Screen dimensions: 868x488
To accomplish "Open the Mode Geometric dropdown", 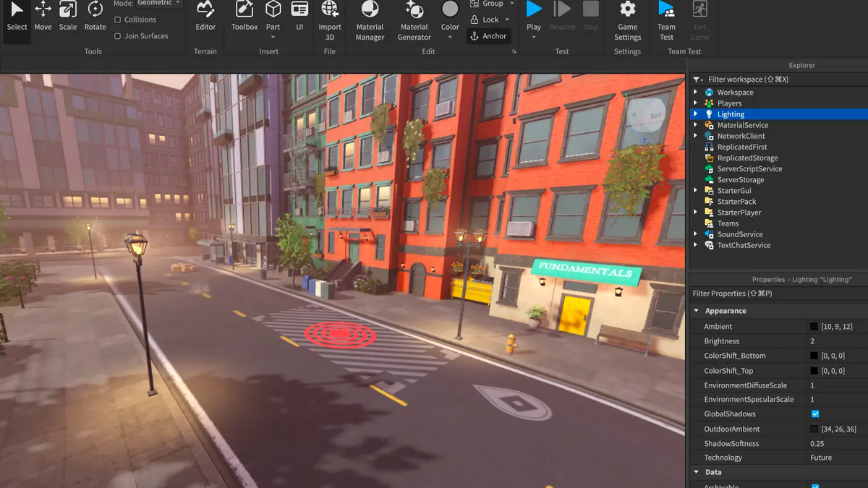I will click(159, 4).
